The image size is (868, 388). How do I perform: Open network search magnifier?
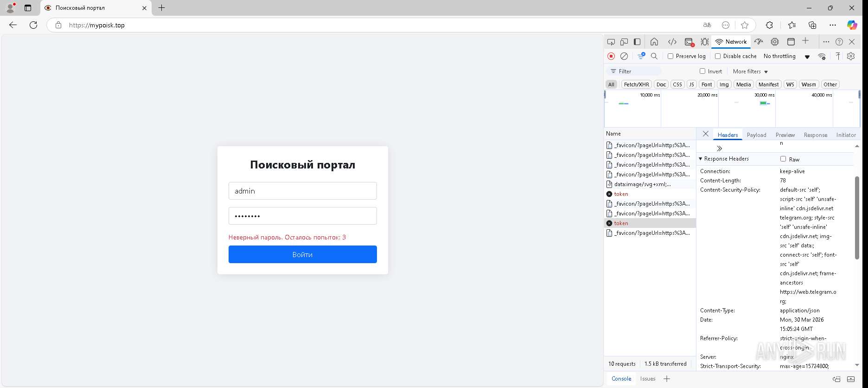(x=654, y=56)
